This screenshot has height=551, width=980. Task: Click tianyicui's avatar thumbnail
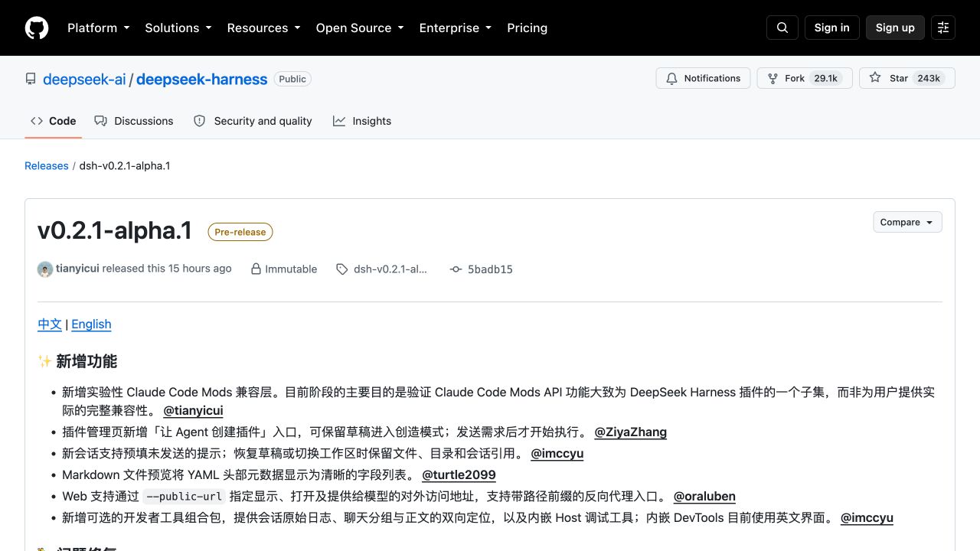[45, 269]
